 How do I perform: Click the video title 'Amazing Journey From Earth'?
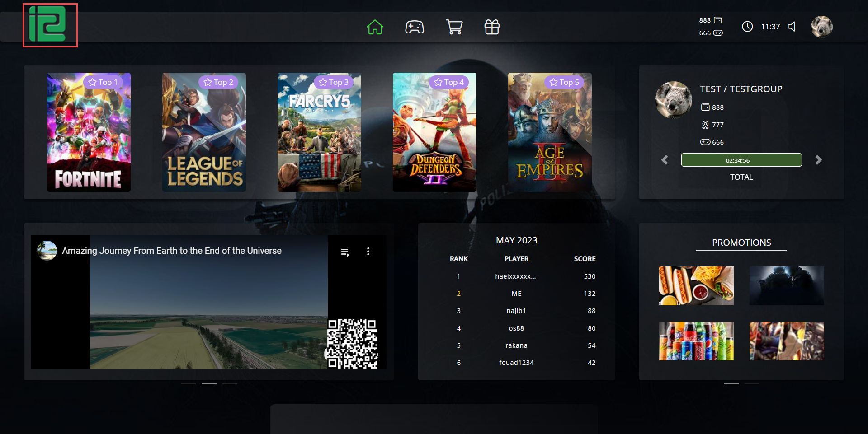tap(172, 251)
